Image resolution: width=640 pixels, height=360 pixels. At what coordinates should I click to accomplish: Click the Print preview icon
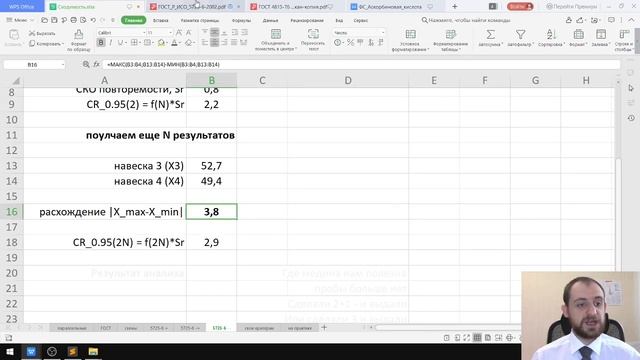(83, 20)
